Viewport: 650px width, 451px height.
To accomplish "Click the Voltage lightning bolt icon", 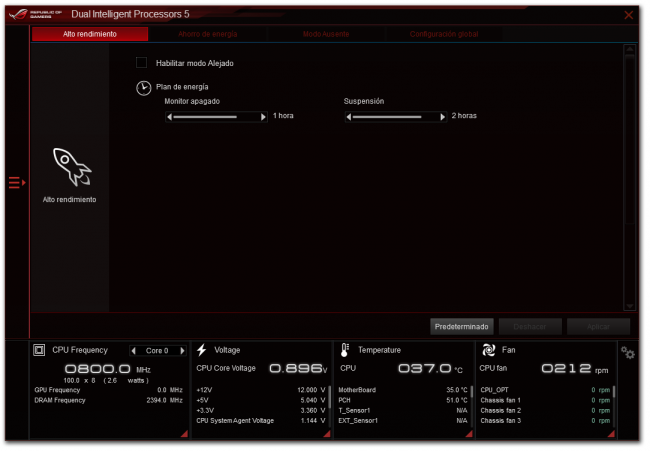I will [x=202, y=350].
